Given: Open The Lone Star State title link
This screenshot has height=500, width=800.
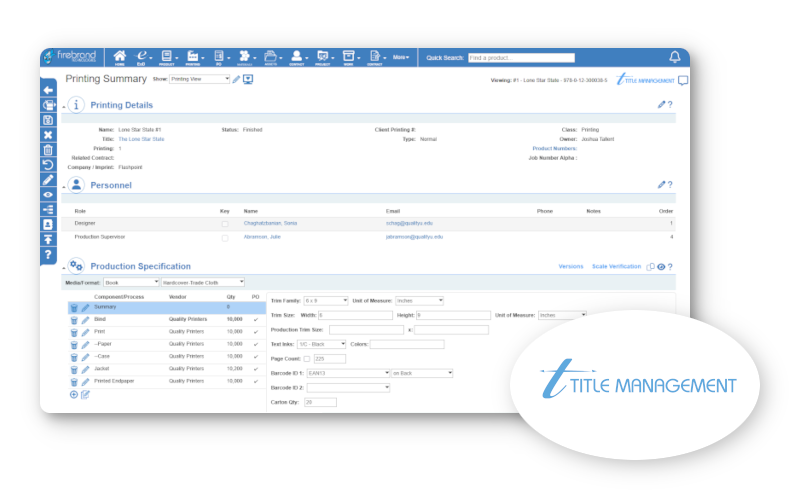Looking at the screenshot, I should tap(141, 139).
